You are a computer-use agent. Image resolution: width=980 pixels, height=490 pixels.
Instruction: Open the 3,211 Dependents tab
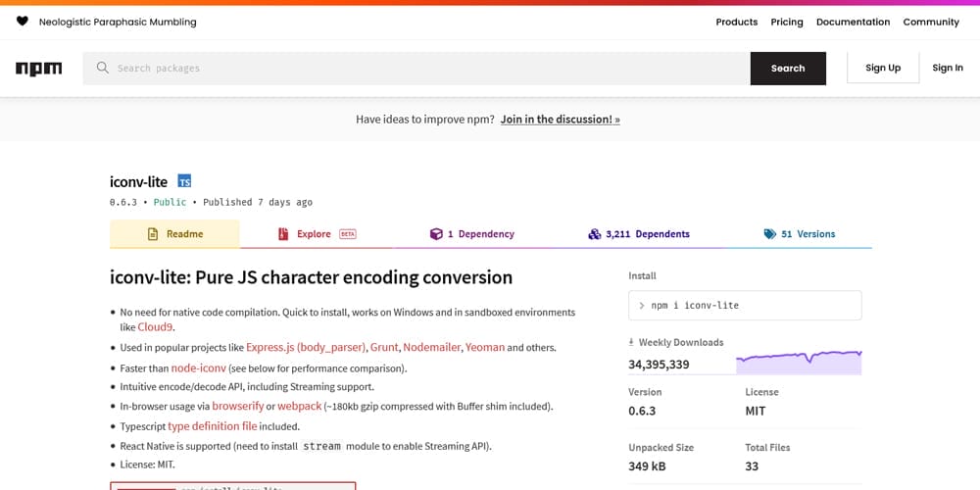point(638,234)
